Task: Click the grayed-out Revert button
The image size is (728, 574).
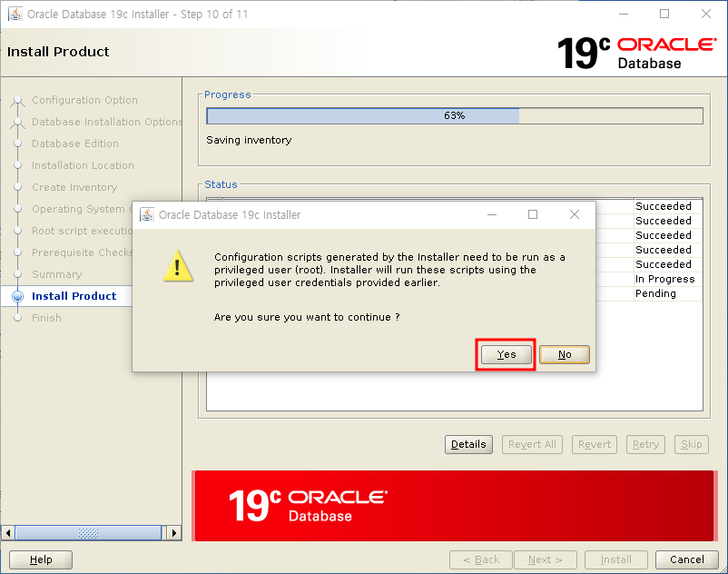Action: [x=595, y=444]
